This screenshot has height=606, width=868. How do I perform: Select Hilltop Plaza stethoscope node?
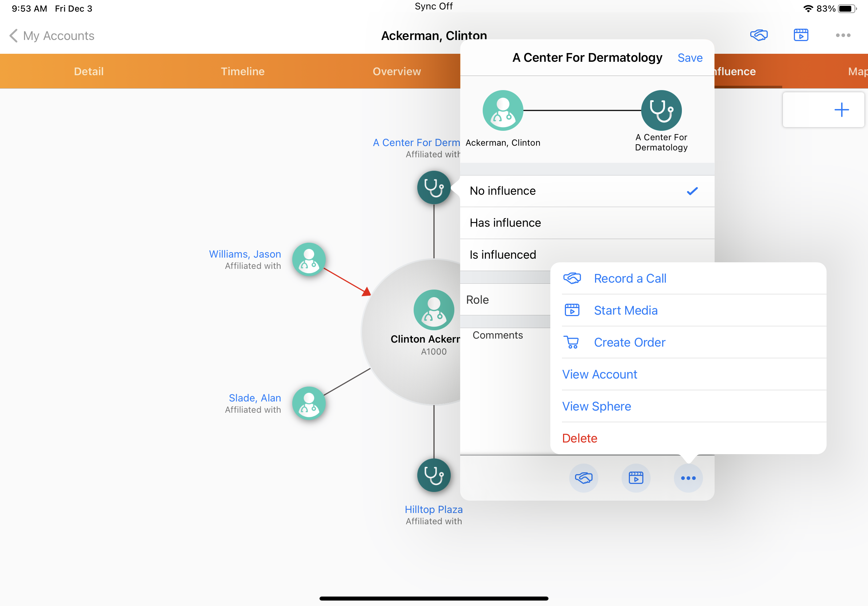434,475
